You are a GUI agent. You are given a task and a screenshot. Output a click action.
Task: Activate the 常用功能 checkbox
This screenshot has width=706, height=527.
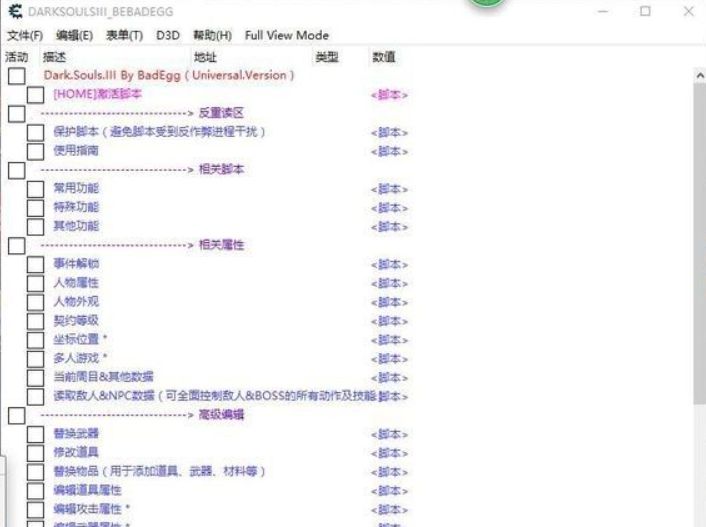[x=35, y=189]
